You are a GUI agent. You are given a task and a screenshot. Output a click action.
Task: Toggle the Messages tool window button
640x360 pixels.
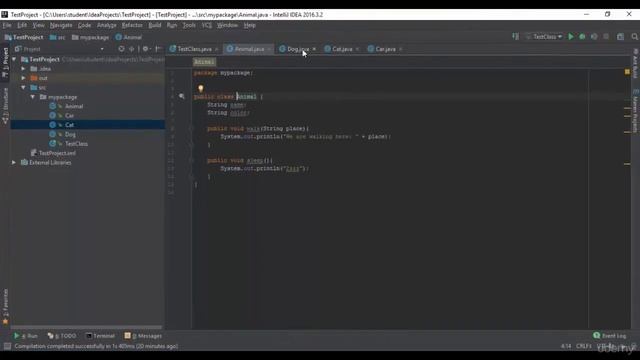coord(143,336)
